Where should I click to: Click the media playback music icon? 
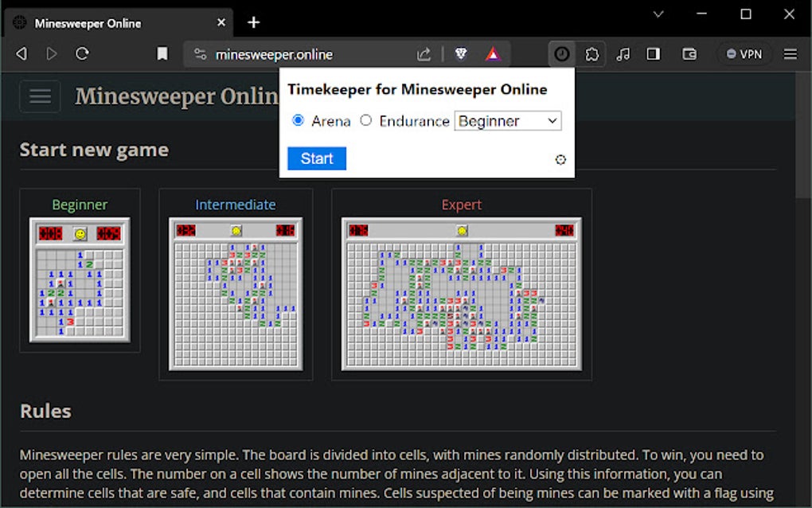623,53
